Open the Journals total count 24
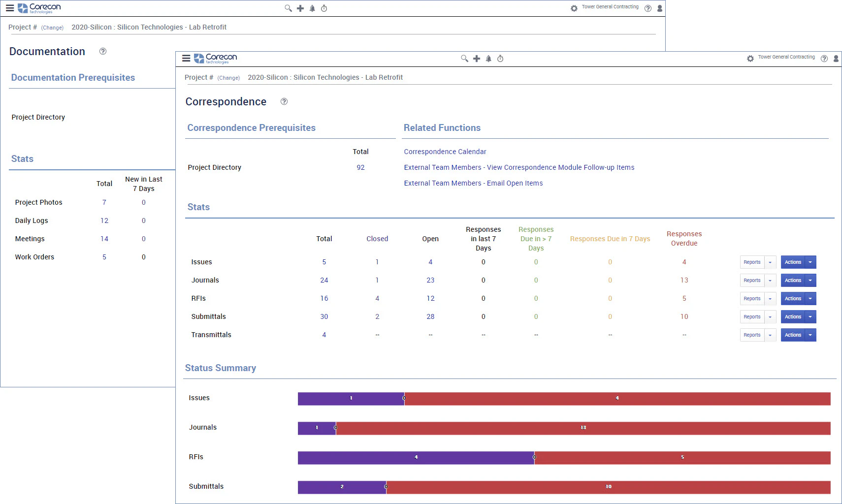This screenshot has width=842, height=504. 324,280
